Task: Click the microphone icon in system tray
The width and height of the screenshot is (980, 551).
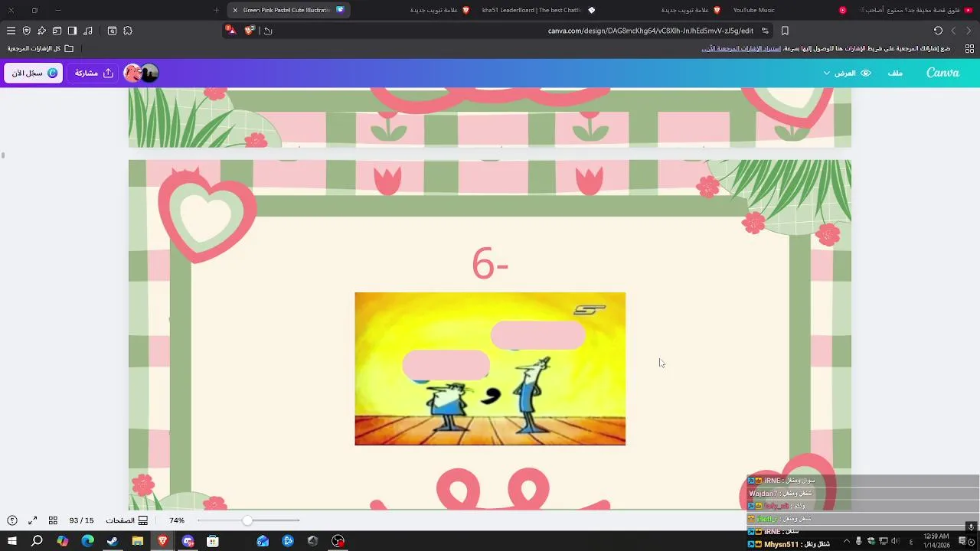Action: 858,541
